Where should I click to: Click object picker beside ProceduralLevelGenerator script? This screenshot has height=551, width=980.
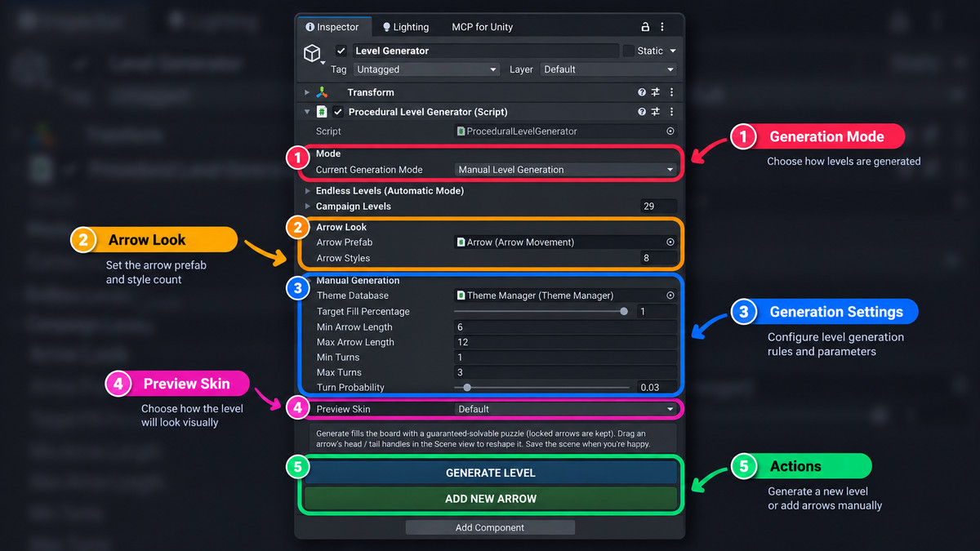point(670,131)
